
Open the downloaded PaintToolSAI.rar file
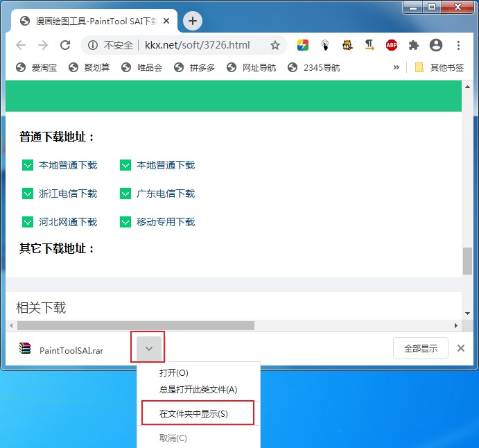[x=71, y=350]
